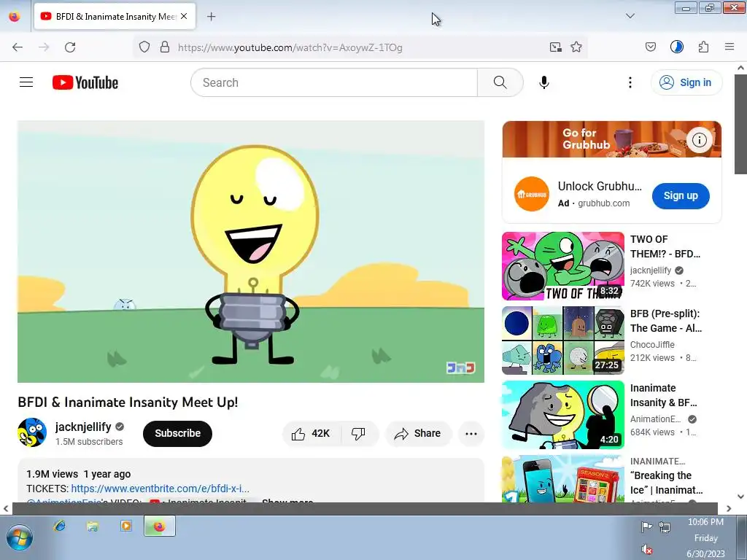This screenshot has height=560, width=747.
Task: Select the BFDI & Inanimate Insanity tab
Action: point(115,17)
